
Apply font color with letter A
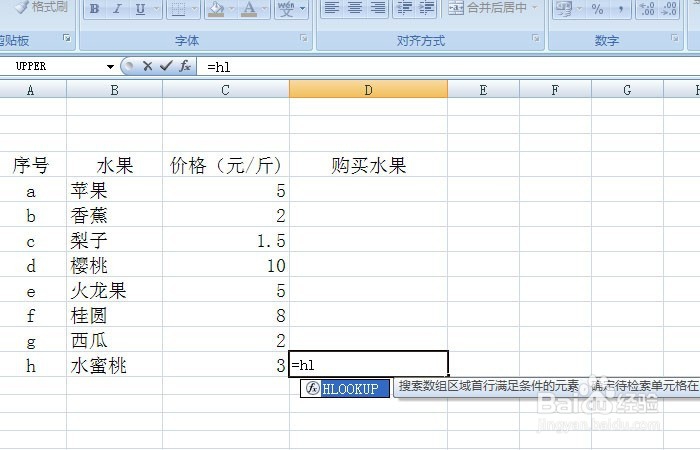[x=249, y=8]
